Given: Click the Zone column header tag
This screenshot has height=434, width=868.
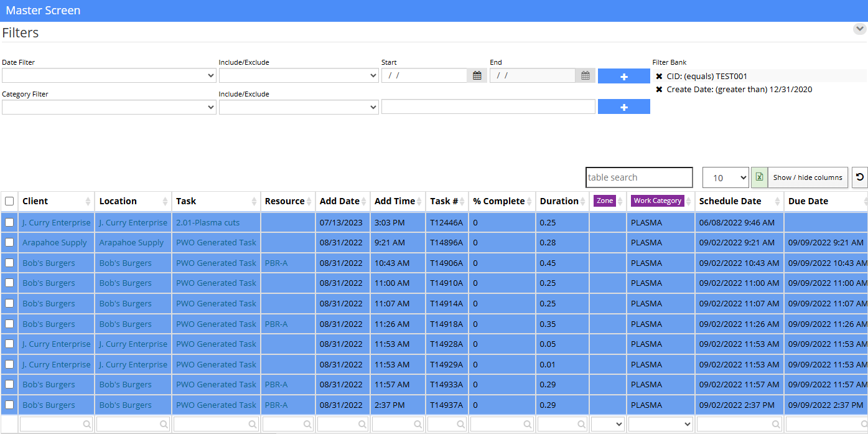Looking at the screenshot, I should pyautogui.click(x=605, y=201).
